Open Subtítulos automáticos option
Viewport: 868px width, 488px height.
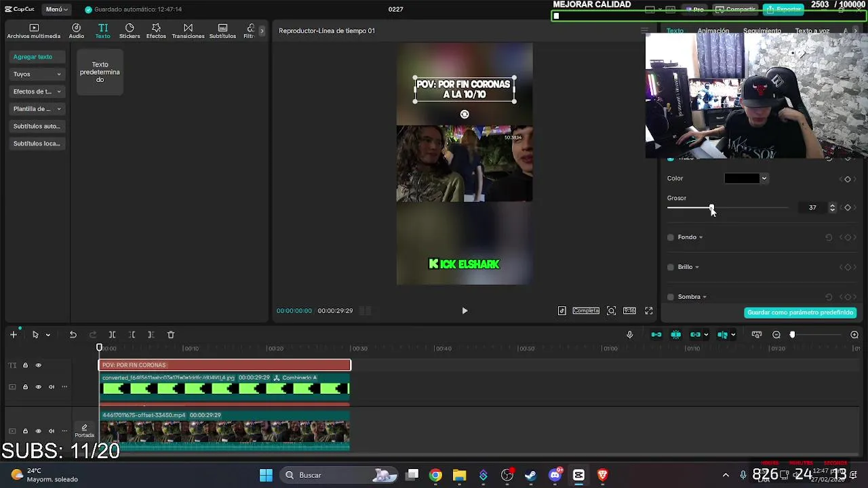pos(37,126)
